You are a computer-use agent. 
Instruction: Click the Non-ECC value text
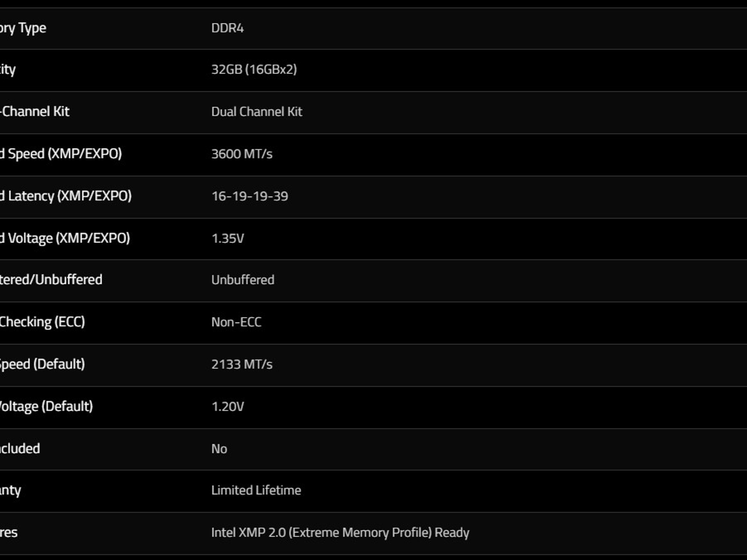coord(236,322)
